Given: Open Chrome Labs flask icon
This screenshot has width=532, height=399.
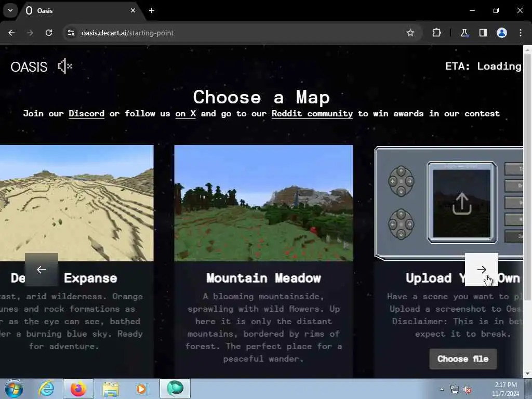Looking at the screenshot, I should (x=464, y=33).
